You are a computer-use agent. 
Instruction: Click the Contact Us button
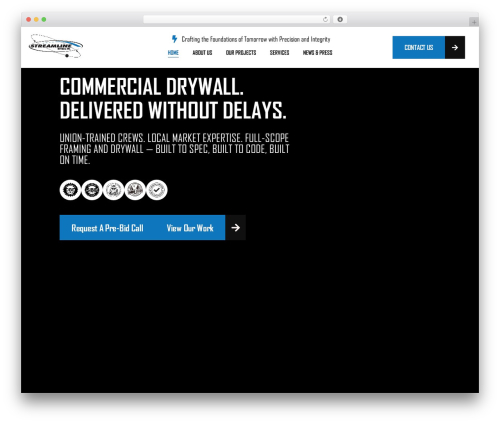419,47
